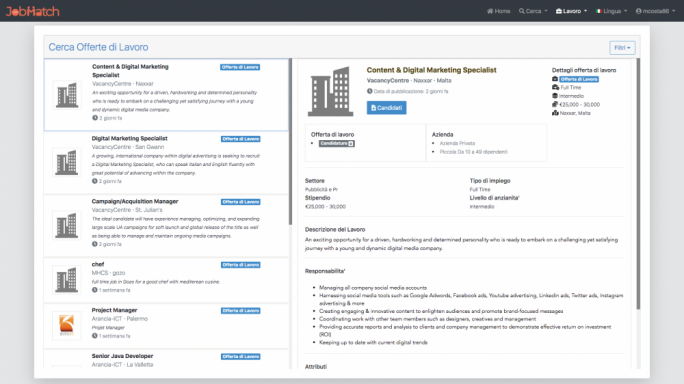Image resolution: width=684 pixels, height=384 pixels.
Task: Click the building icon of chef listing
Action: point(67,280)
